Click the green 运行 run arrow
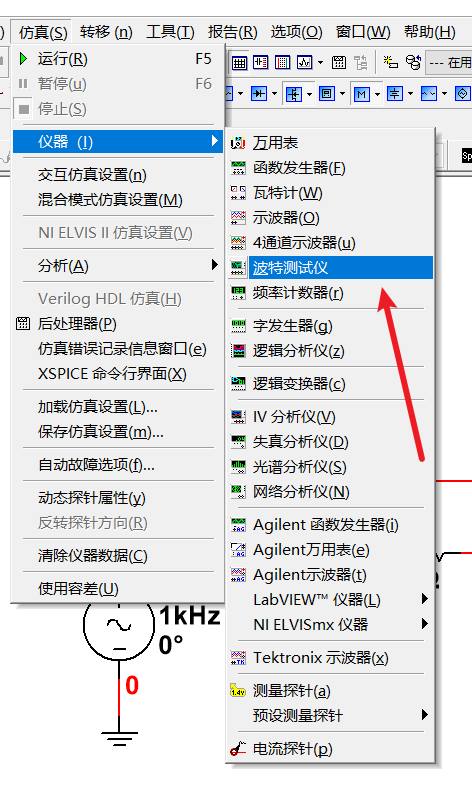 point(23,59)
